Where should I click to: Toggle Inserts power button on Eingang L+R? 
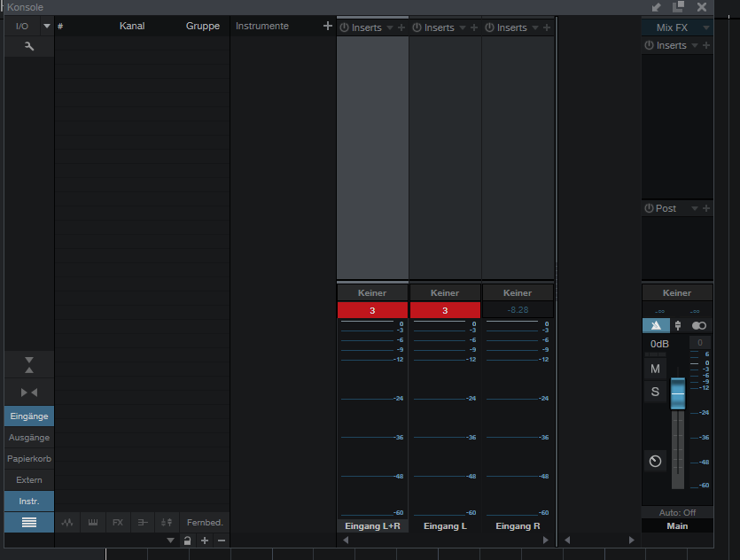tap(345, 27)
